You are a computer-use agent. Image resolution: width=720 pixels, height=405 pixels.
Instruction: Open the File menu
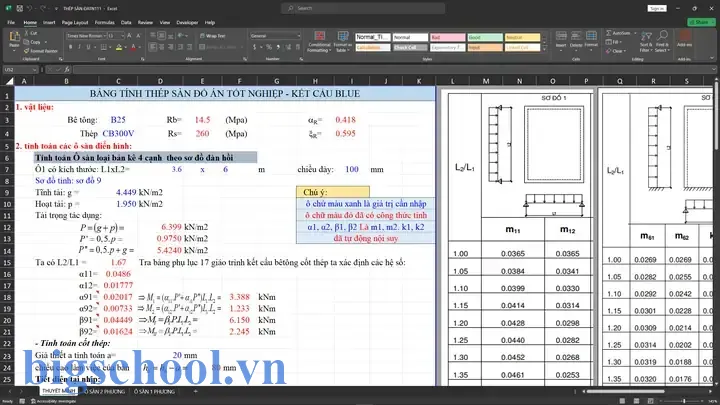click(x=11, y=22)
